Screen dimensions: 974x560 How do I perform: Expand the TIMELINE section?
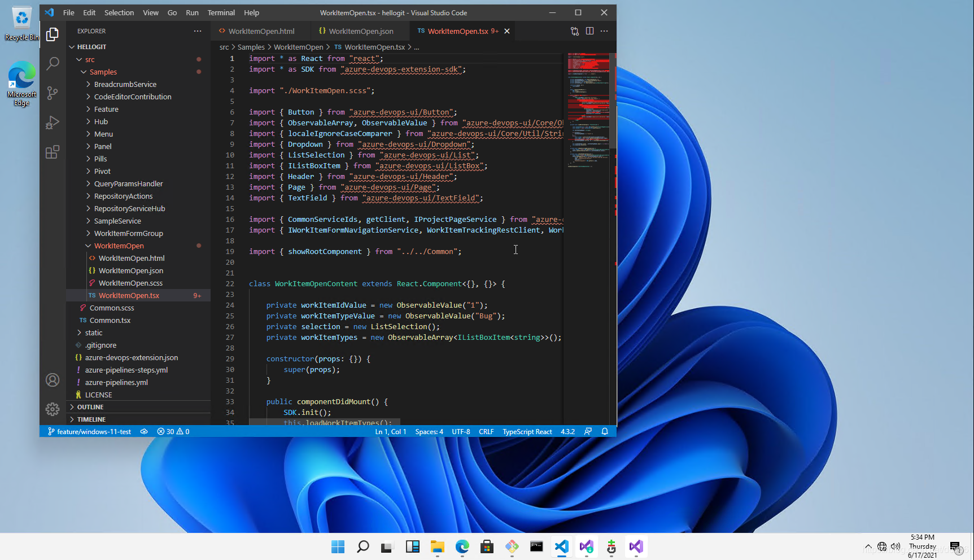[x=138, y=419]
